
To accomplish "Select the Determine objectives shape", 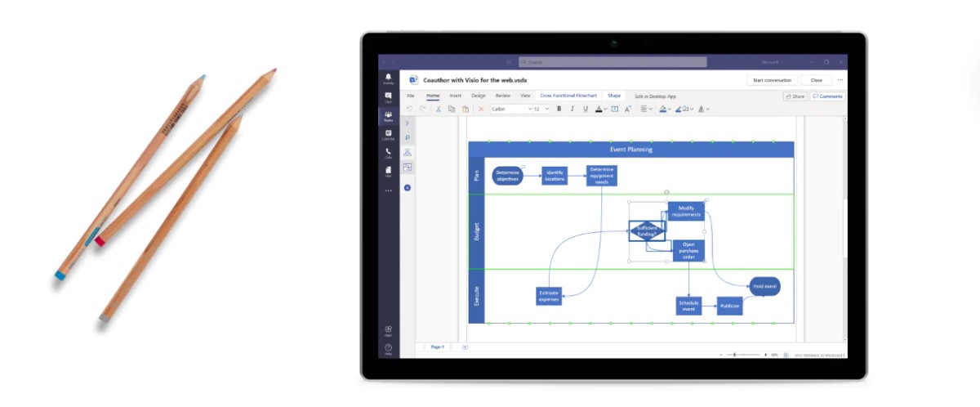I will [x=507, y=175].
